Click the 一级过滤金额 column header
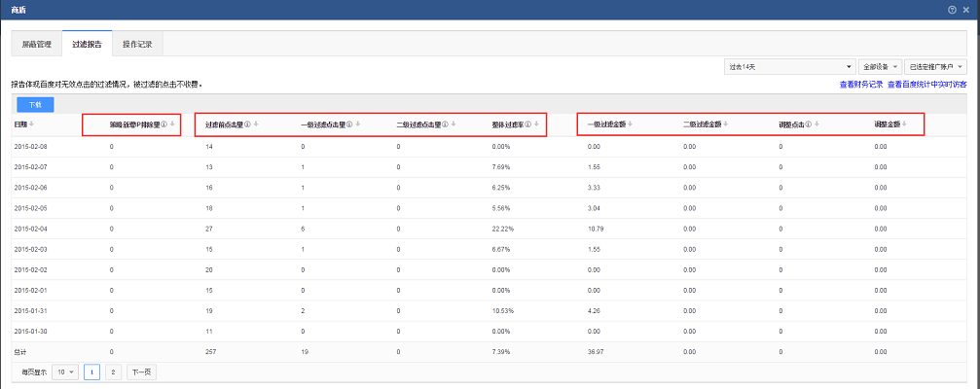Image resolution: width=980 pixels, height=389 pixels. pyautogui.click(x=607, y=124)
